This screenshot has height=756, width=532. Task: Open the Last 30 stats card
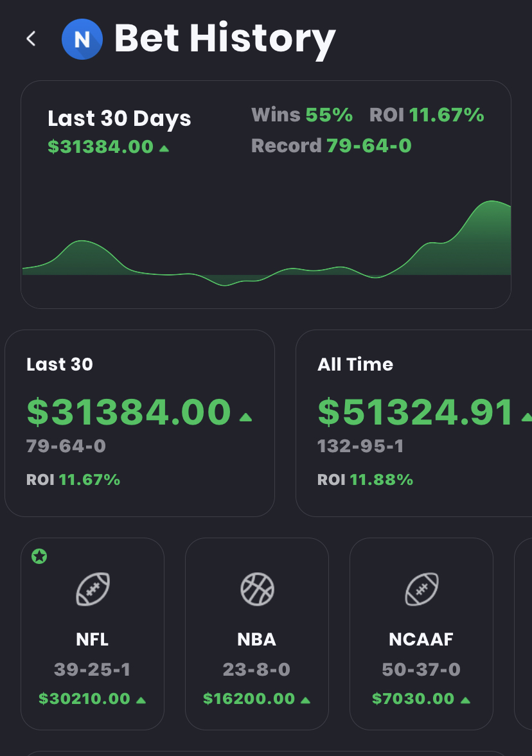(139, 423)
